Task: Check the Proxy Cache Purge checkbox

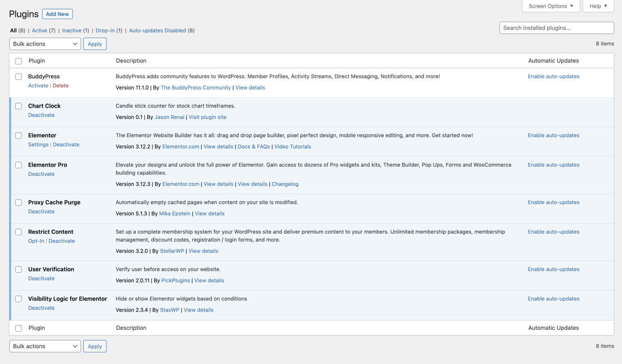Action: click(18, 202)
